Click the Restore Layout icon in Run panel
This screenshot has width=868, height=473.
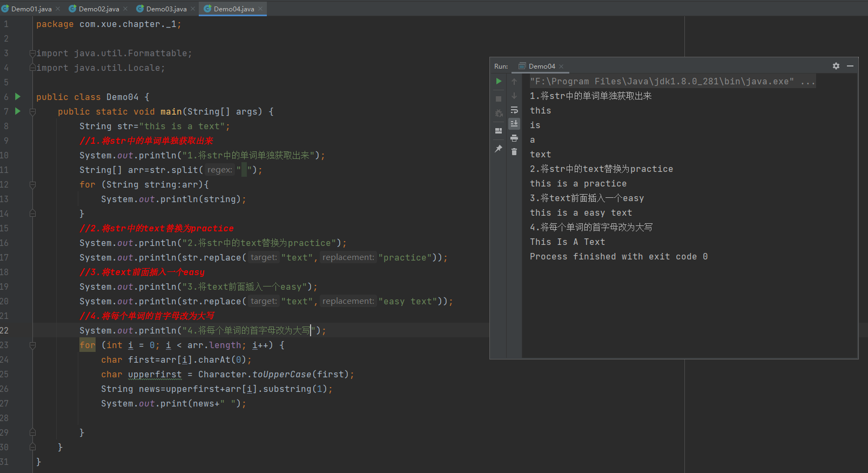[x=499, y=131]
